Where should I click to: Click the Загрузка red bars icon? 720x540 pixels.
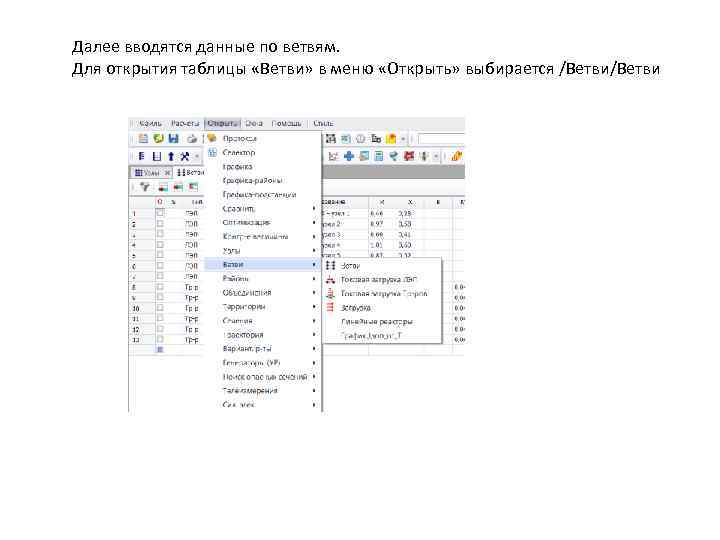pos(330,307)
